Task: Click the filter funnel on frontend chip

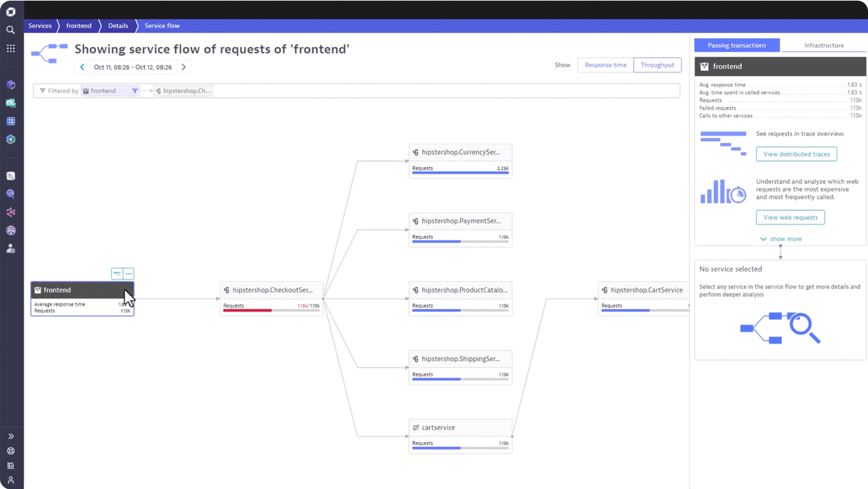Action: click(x=135, y=91)
